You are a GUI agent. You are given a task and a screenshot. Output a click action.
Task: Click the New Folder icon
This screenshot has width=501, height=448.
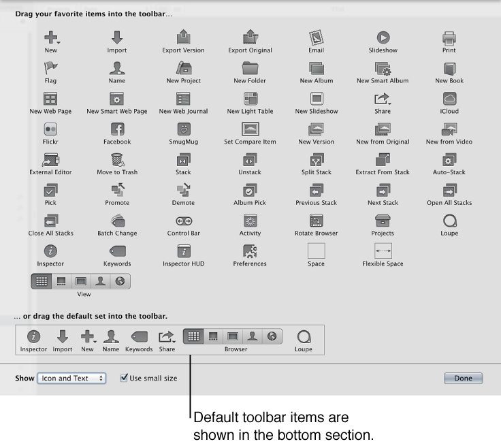250,68
